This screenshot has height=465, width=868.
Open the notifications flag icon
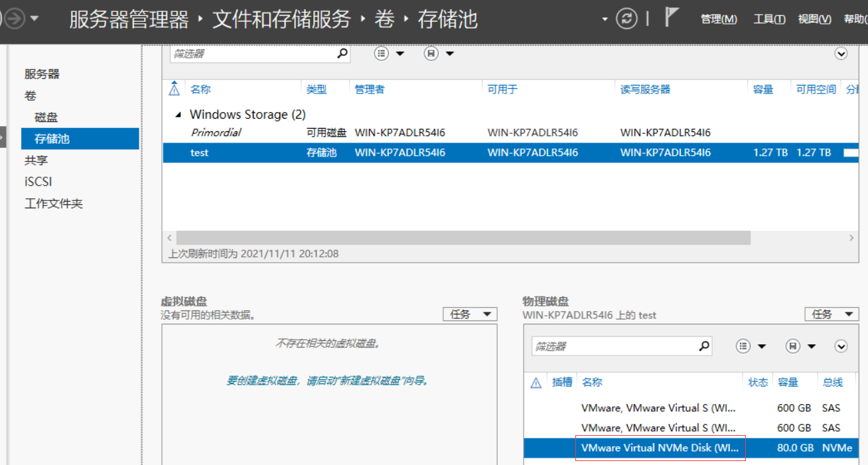click(x=672, y=19)
